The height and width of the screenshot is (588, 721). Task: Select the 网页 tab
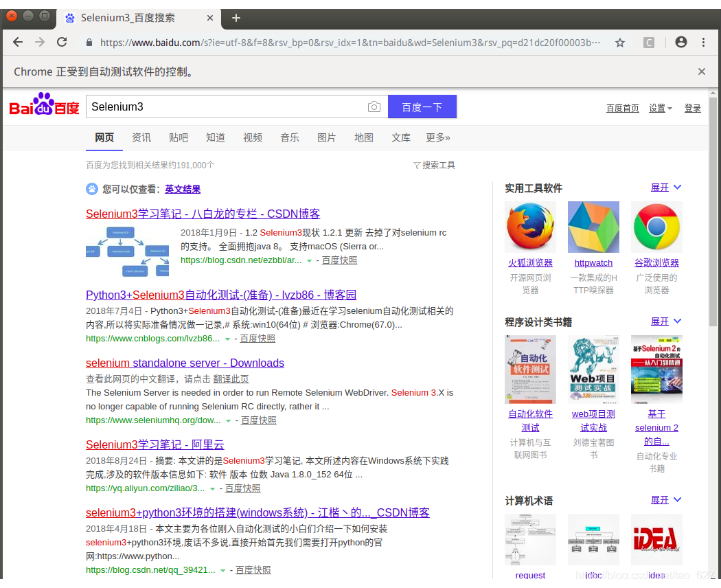[104, 137]
